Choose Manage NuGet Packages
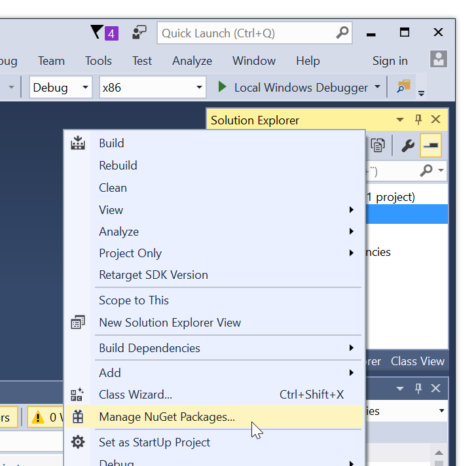Screen dimensions: 476x466 pos(213,417)
